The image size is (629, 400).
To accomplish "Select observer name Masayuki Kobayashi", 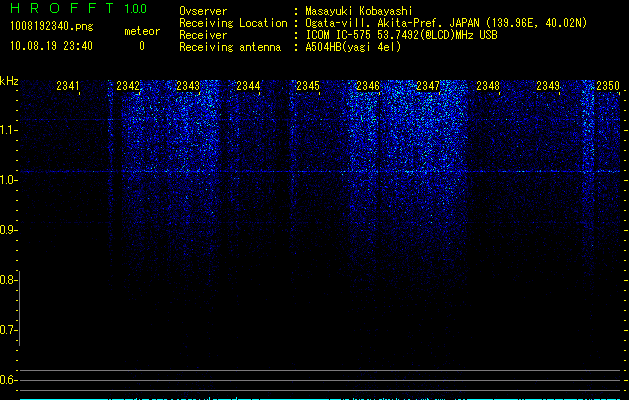I will [x=359, y=11].
